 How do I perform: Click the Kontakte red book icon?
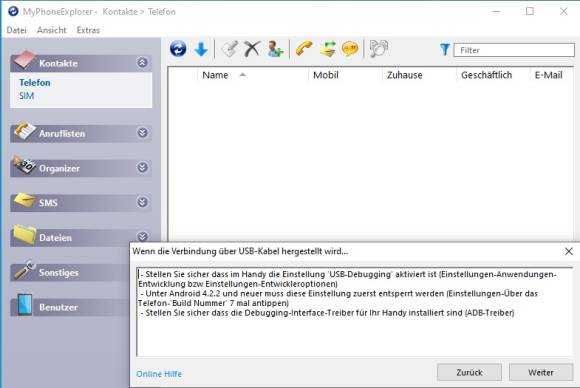pos(24,60)
